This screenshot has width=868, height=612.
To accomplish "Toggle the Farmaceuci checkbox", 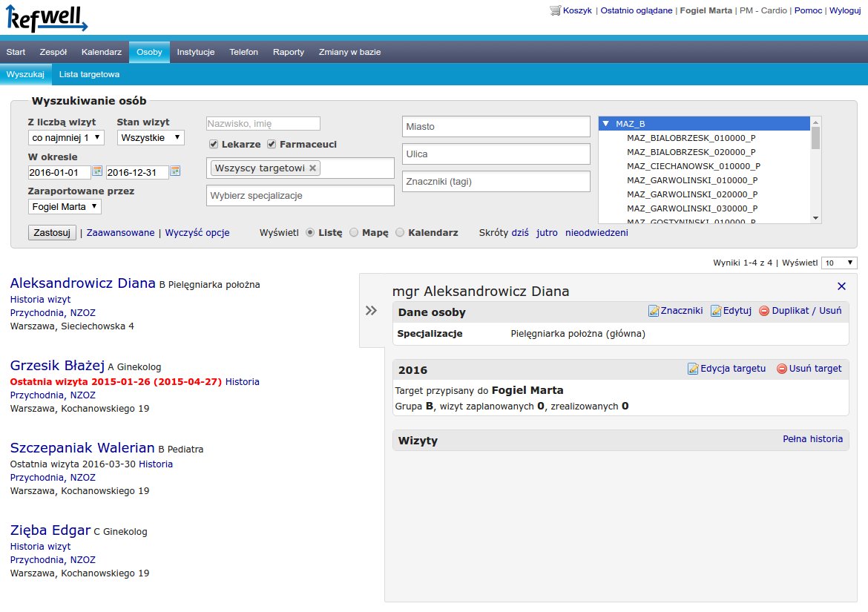I will coord(272,145).
